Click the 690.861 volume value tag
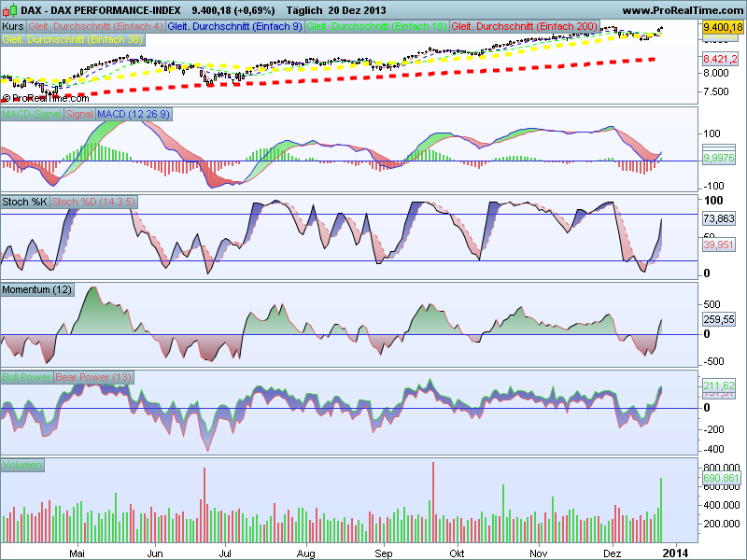 click(x=721, y=478)
